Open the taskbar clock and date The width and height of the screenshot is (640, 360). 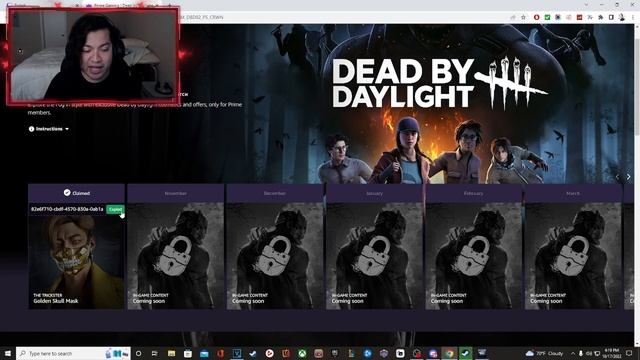click(611, 353)
